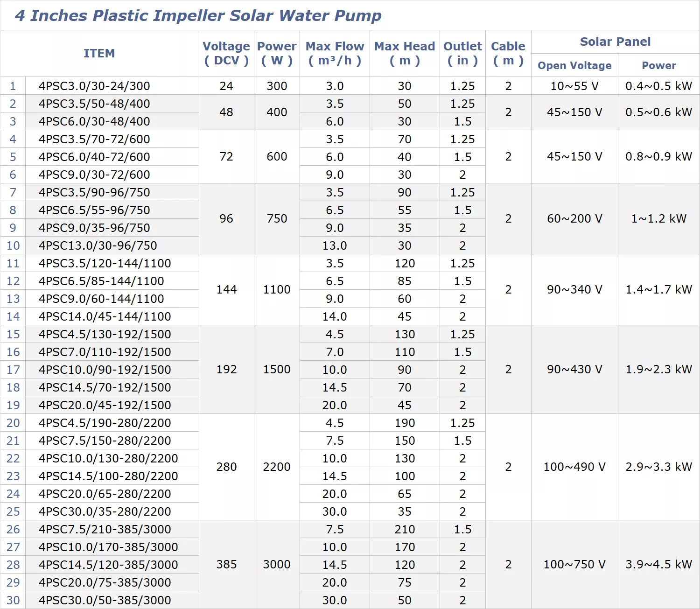Click the title 4 Inches Plastic Impeller Solar Water Pump

point(198,15)
